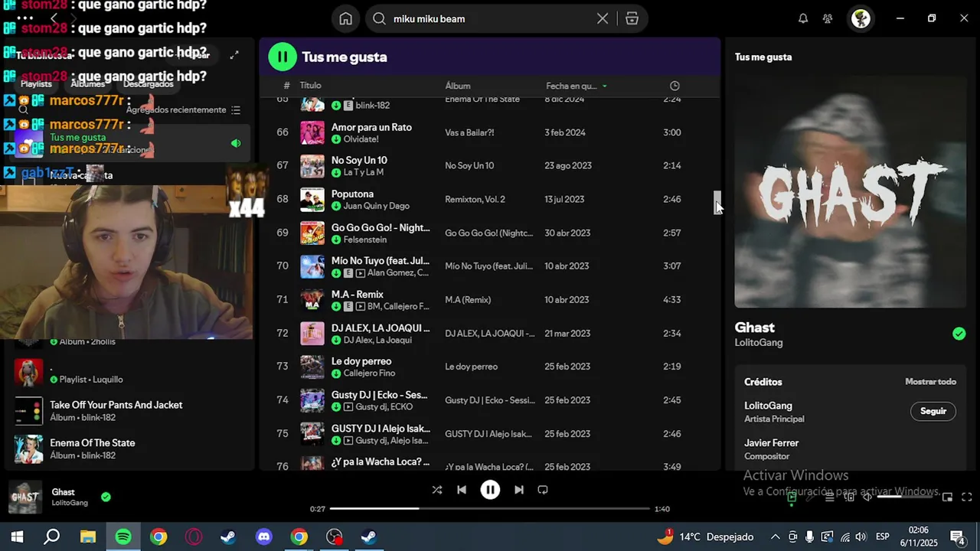Screen dimensions: 980x551
Task: Open the play queue icon
Action: [x=829, y=497]
